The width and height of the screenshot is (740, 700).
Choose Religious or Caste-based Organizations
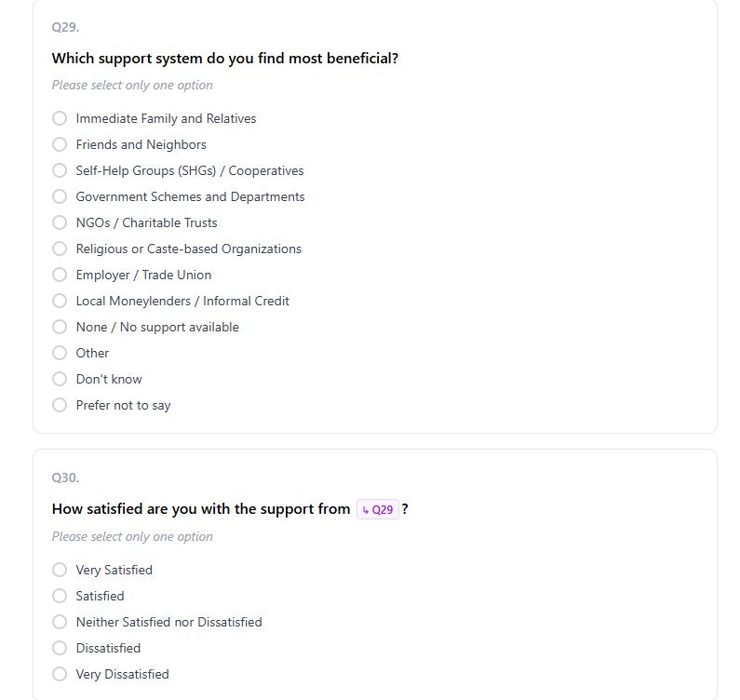point(60,249)
